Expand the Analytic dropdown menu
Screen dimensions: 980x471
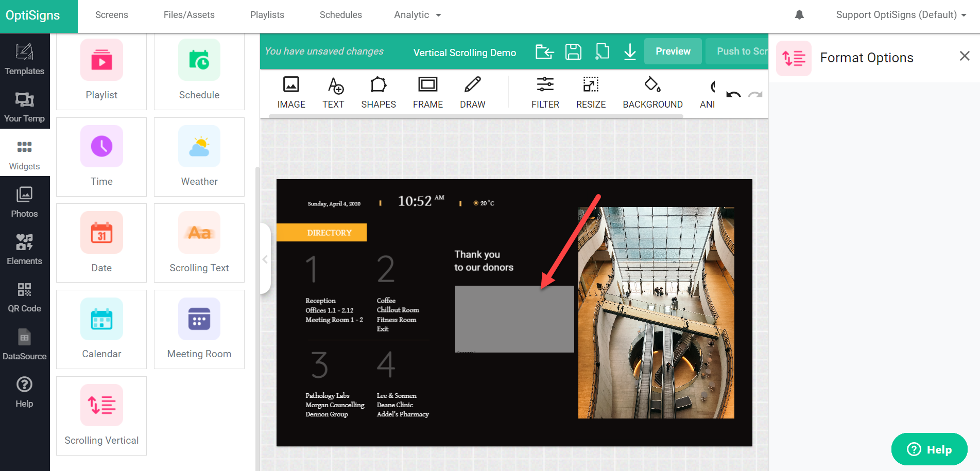pos(417,15)
